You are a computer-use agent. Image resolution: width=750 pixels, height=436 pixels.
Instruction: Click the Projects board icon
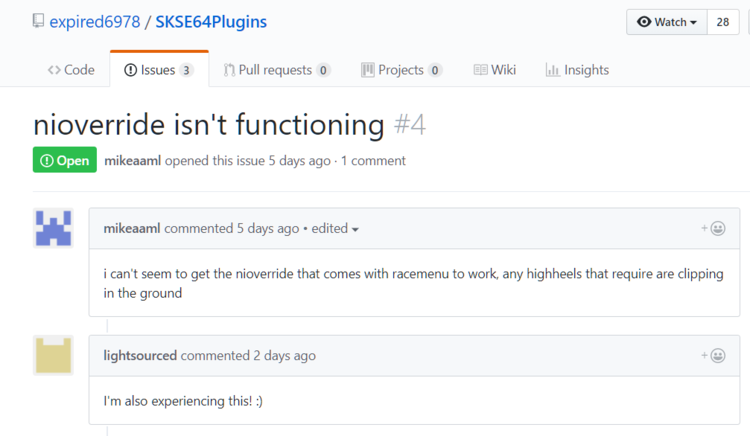[368, 70]
